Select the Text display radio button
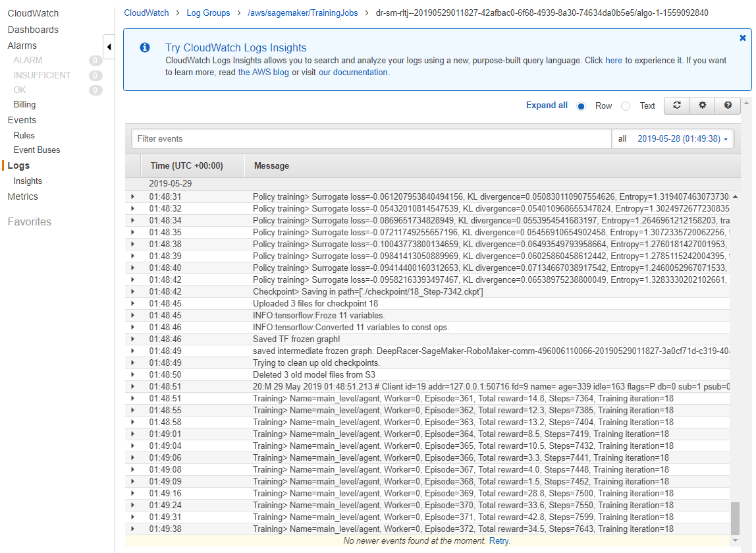 626,106
